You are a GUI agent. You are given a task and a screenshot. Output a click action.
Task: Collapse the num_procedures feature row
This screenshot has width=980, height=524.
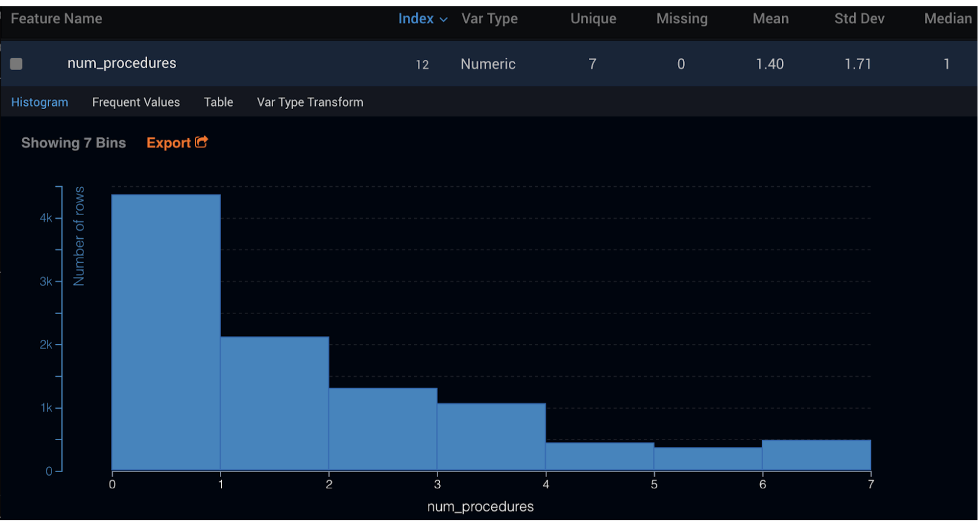(122, 63)
